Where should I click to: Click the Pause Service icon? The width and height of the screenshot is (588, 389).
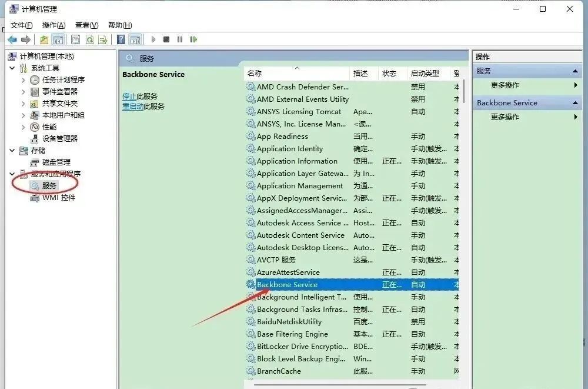click(x=180, y=39)
